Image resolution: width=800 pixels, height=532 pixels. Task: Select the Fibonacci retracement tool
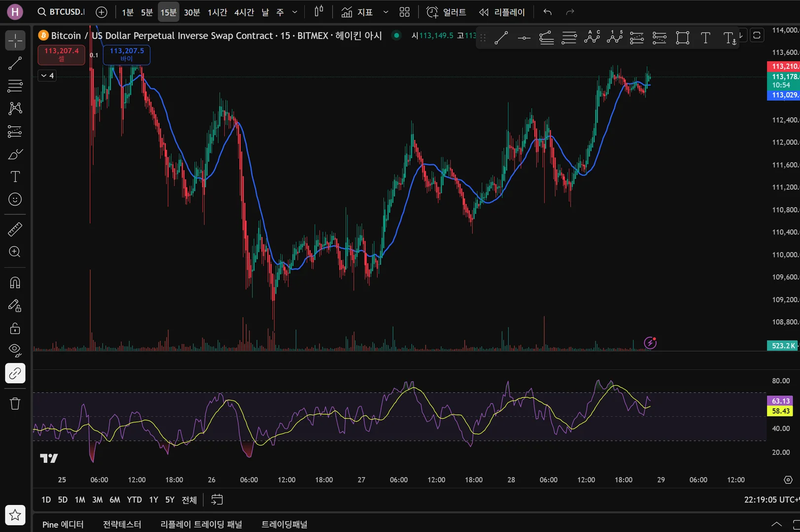pos(15,86)
